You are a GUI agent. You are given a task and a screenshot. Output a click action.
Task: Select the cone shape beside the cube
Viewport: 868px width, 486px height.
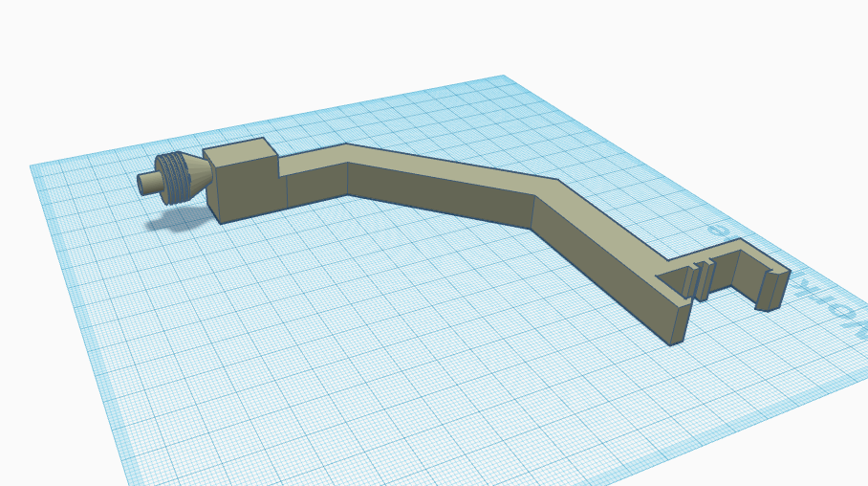tap(199, 174)
